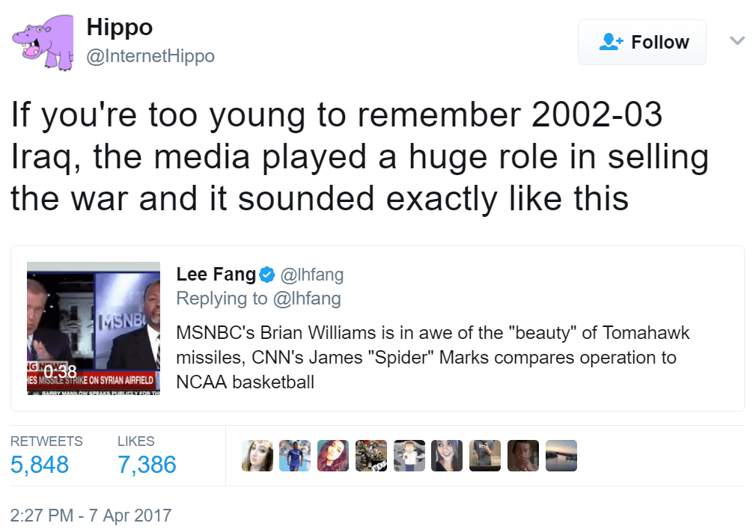Click the Replying to @lhfang link

(x=258, y=299)
